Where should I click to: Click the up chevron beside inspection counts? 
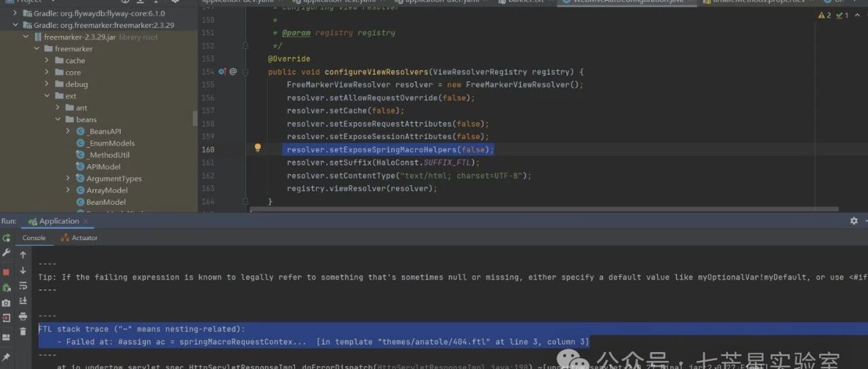coord(857,15)
